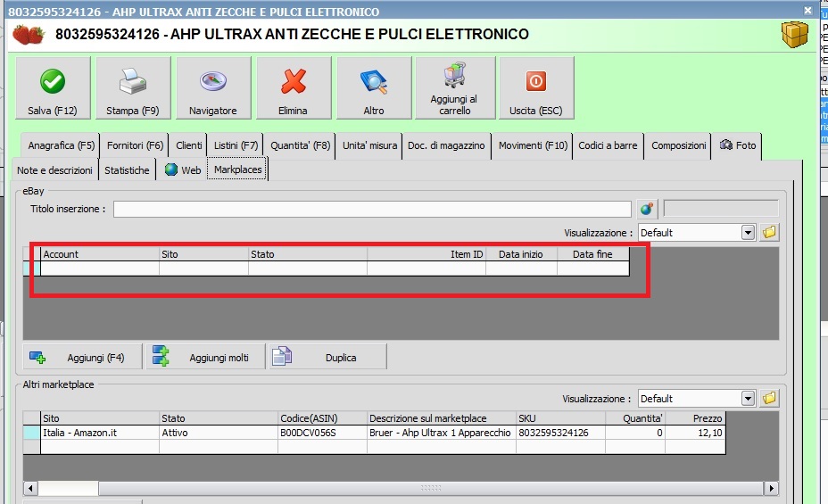Click the SKU column header

[x=560, y=418]
